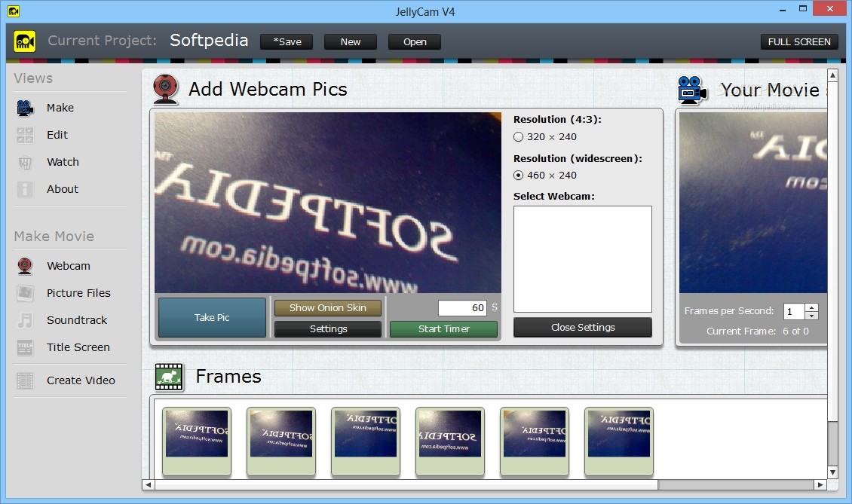Click the *Save button

[287, 42]
